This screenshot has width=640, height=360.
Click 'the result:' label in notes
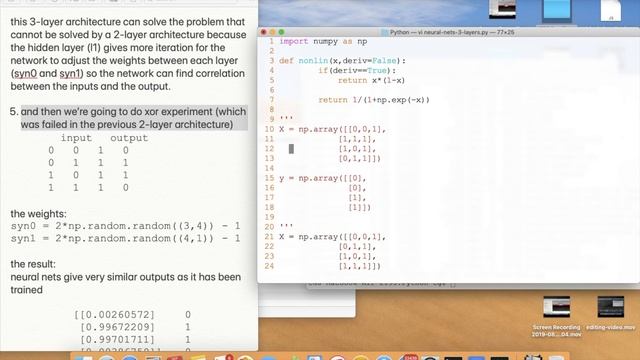click(x=33, y=264)
